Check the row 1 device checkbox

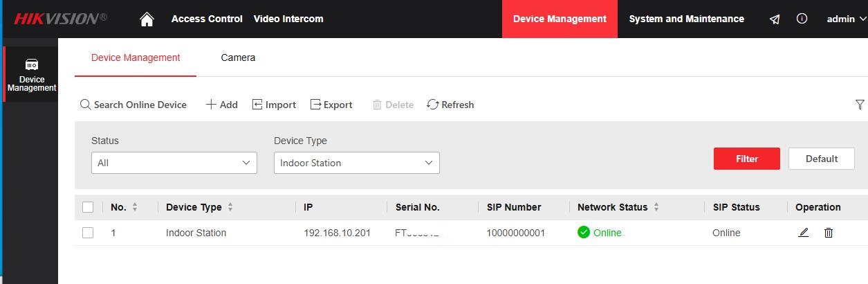click(88, 233)
